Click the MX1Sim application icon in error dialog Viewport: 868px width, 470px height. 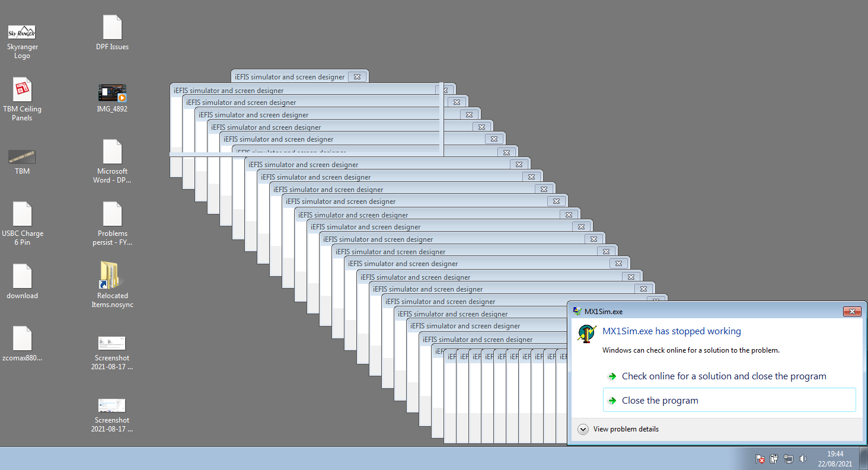point(586,334)
